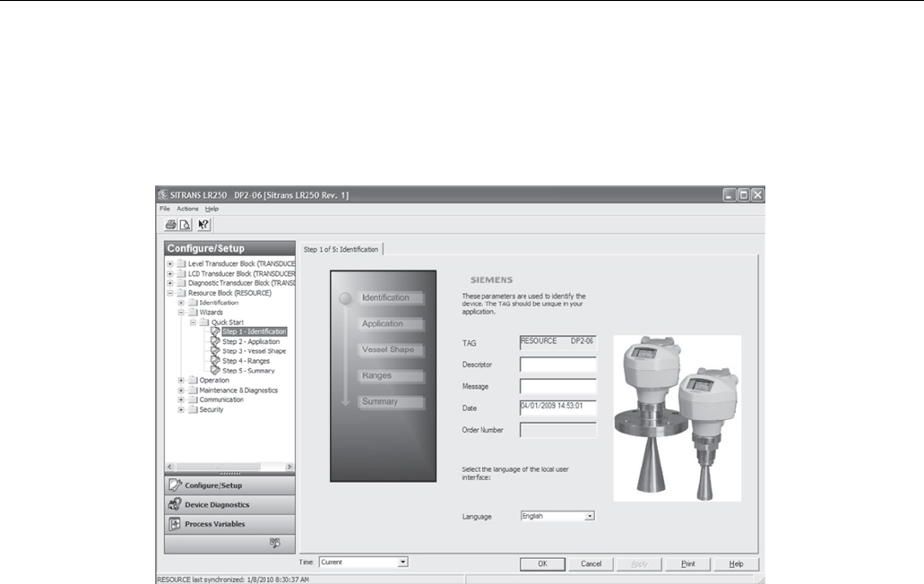Click the OK button
The height and width of the screenshot is (584, 924).
543,564
